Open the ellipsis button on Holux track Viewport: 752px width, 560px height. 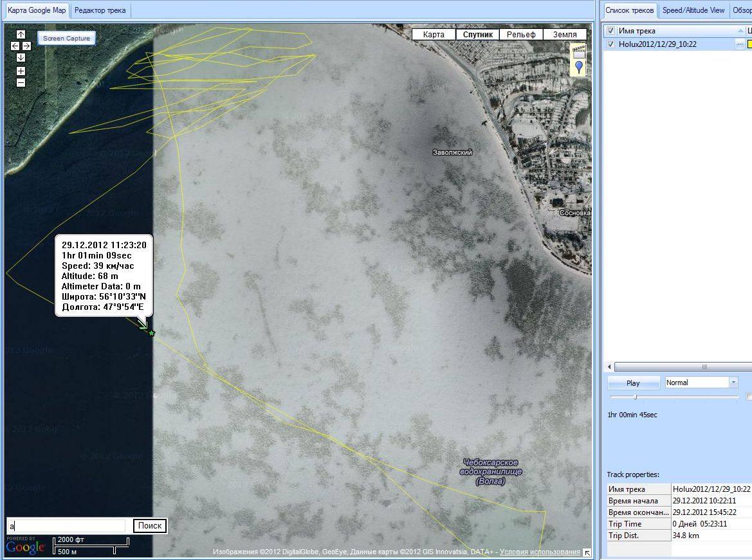740,44
